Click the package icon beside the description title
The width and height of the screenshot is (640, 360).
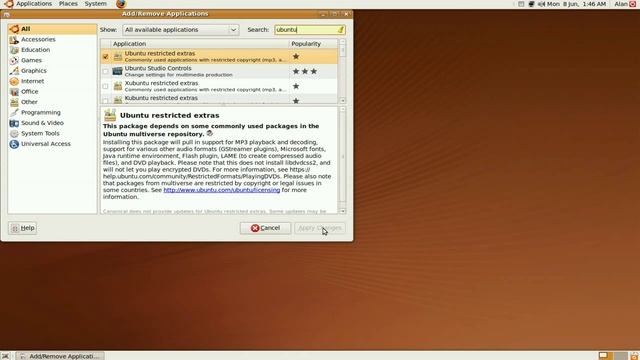110,115
